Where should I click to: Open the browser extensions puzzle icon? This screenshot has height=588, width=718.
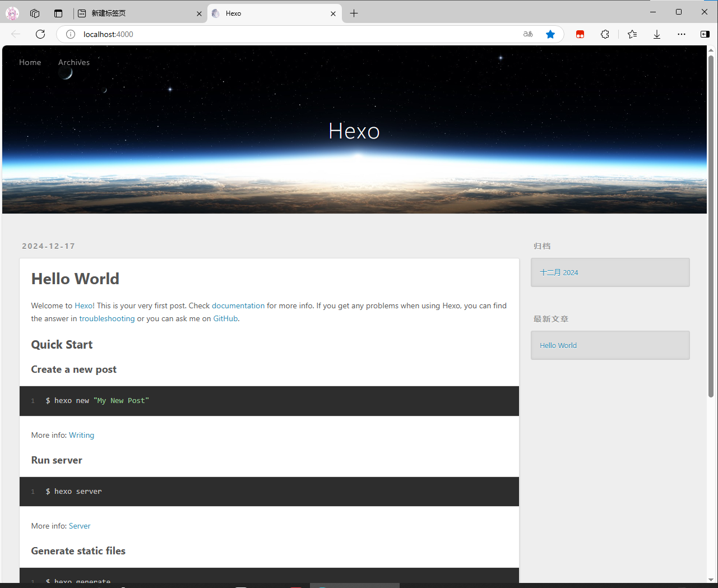(605, 34)
